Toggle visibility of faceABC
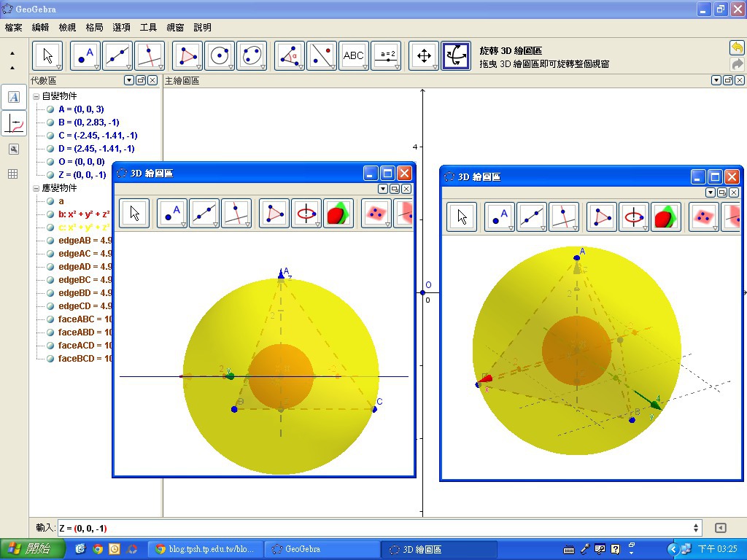This screenshot has height=560, width=747. pyautogui.click(x=50, y=319)
